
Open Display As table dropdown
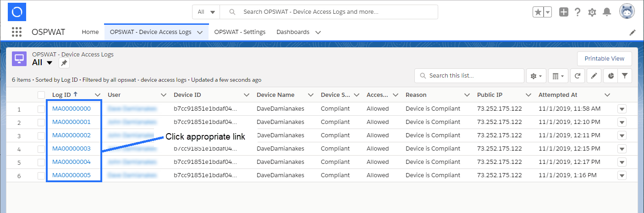558,76
